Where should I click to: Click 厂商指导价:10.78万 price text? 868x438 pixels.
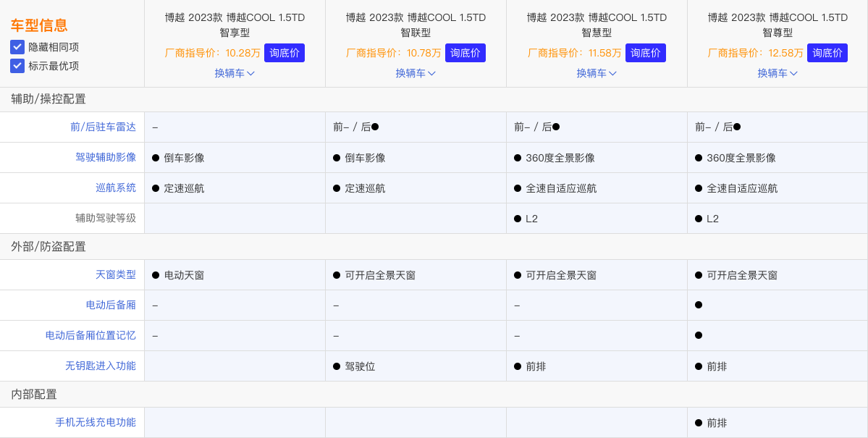click(x=394, y=53)
